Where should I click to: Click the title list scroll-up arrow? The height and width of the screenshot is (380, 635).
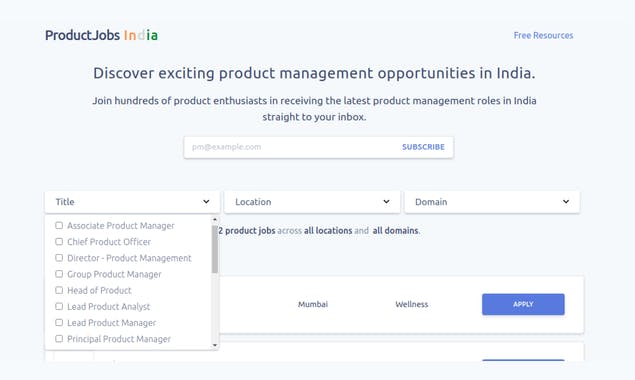(x=215, y=220)
